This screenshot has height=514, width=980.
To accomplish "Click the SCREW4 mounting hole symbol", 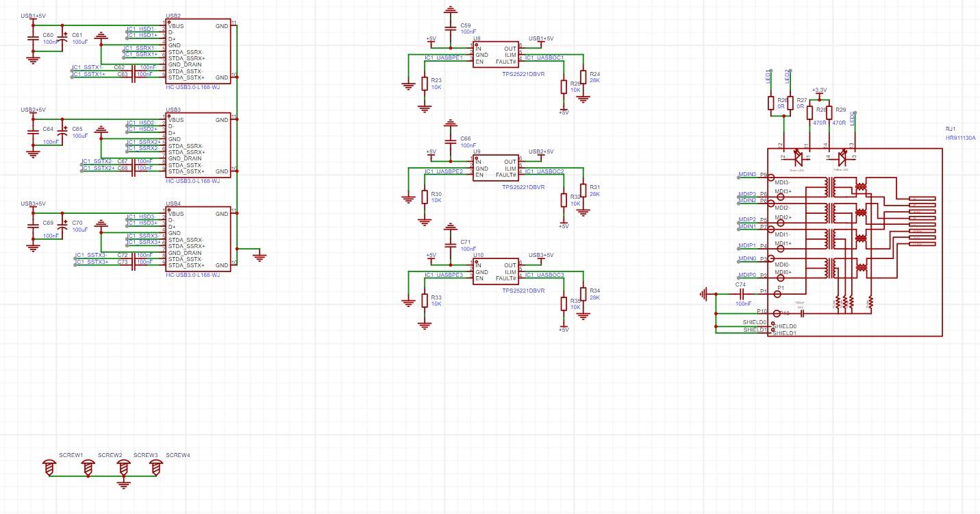I will (x=156, y=467).
